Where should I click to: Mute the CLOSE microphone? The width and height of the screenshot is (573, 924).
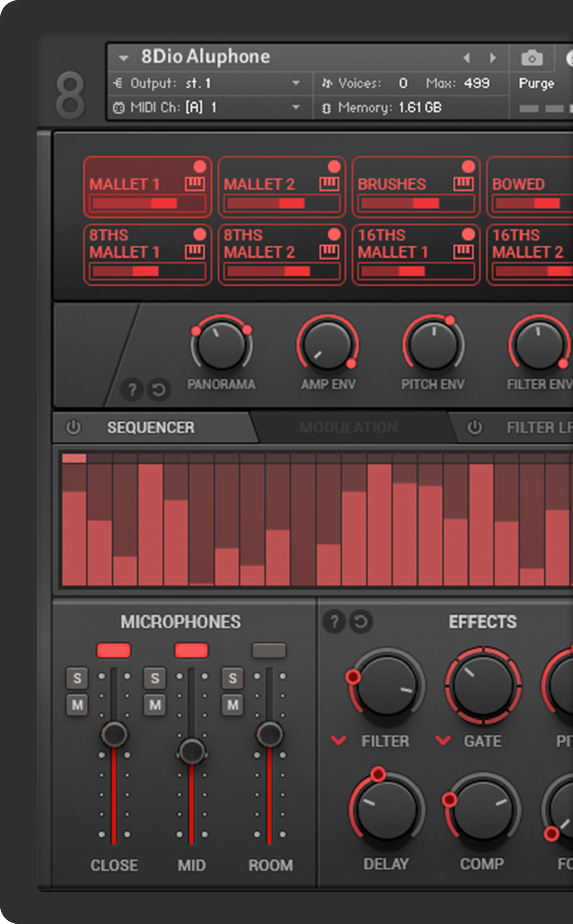coord(77,705)
